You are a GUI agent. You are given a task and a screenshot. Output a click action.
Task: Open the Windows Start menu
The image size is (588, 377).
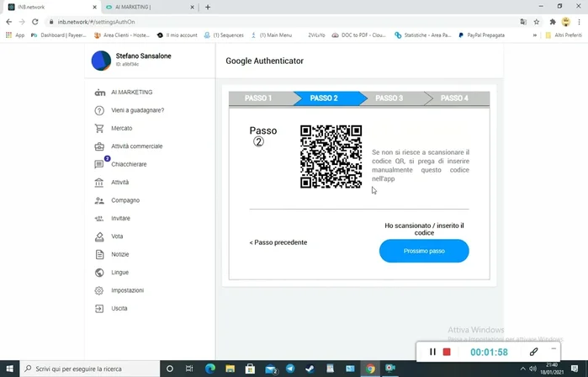coord(10,369)
